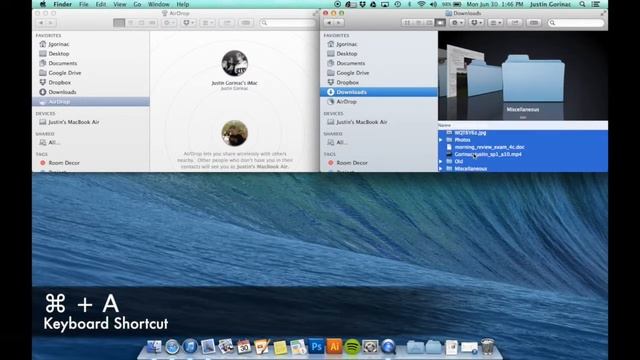640x360 pixels.
Task: Click Justin Gorinac's iMac AirDrop avatar
Action: [x=234, y=63]
